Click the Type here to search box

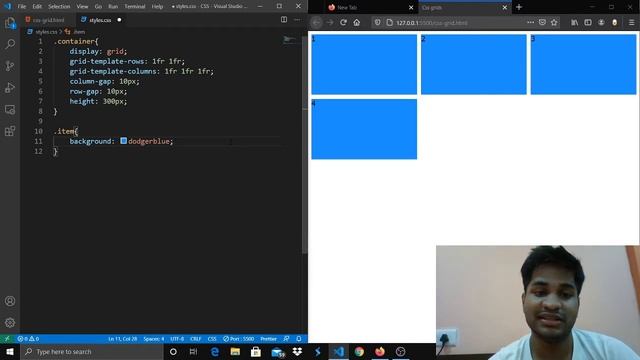(x=92, y=351)
